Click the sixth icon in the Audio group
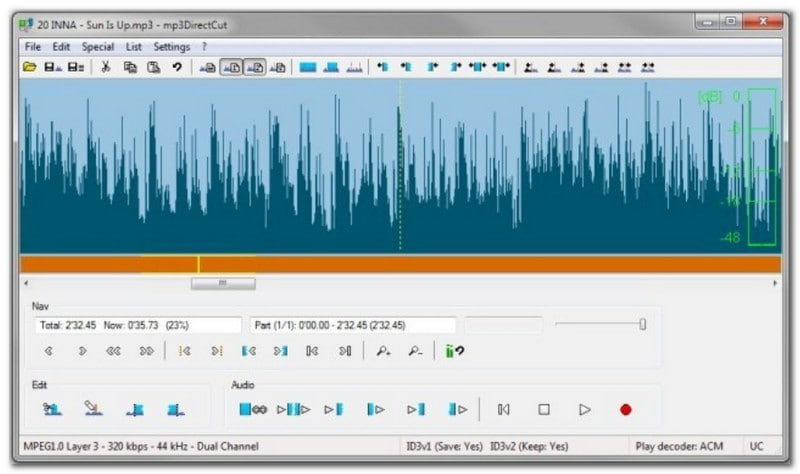800x474 pixels. pyautogui.click(x=458, y=409)
